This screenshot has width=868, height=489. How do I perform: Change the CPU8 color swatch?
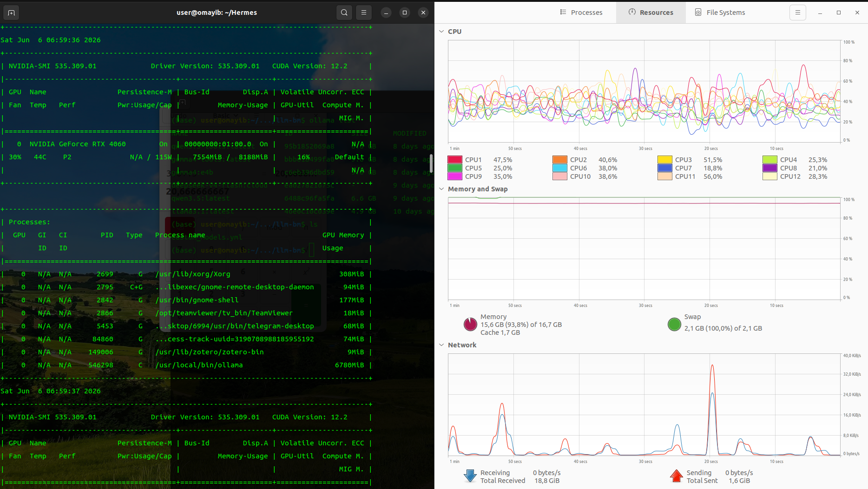click(770, 168)
